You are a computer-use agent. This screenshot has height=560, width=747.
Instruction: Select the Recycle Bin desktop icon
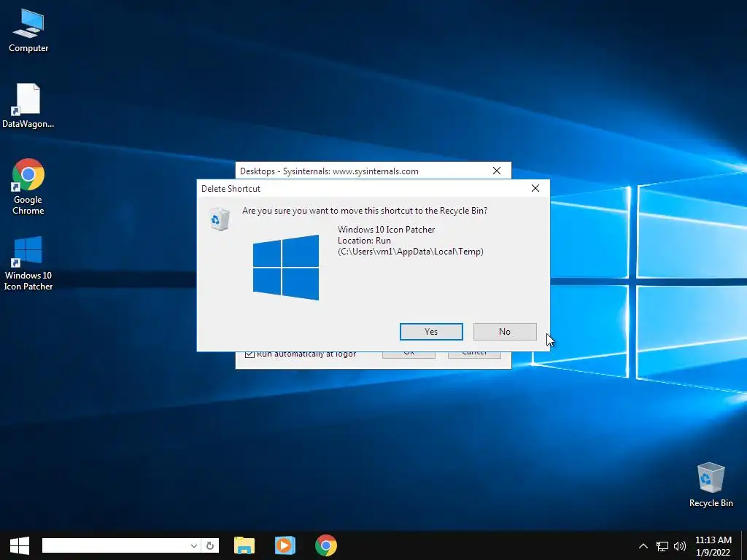(711, 485)
